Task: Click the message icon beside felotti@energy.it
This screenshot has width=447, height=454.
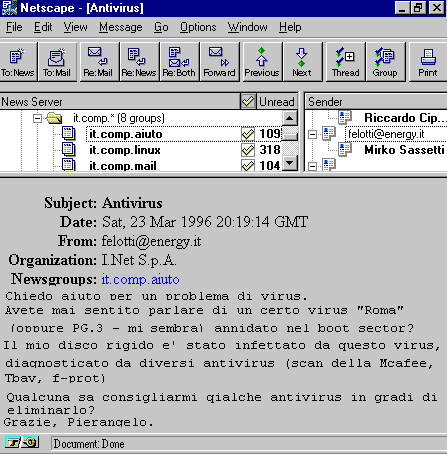Action: click(x=329, y=133)
